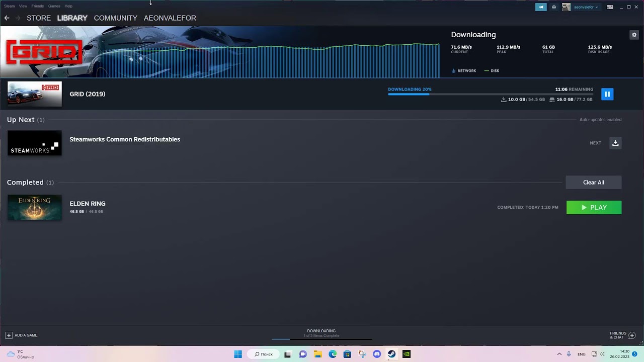Open Microsoft Edge from the taskbar
Viewport: 644px width, 362px height.
pyautogui.click(x=333, y=354)
